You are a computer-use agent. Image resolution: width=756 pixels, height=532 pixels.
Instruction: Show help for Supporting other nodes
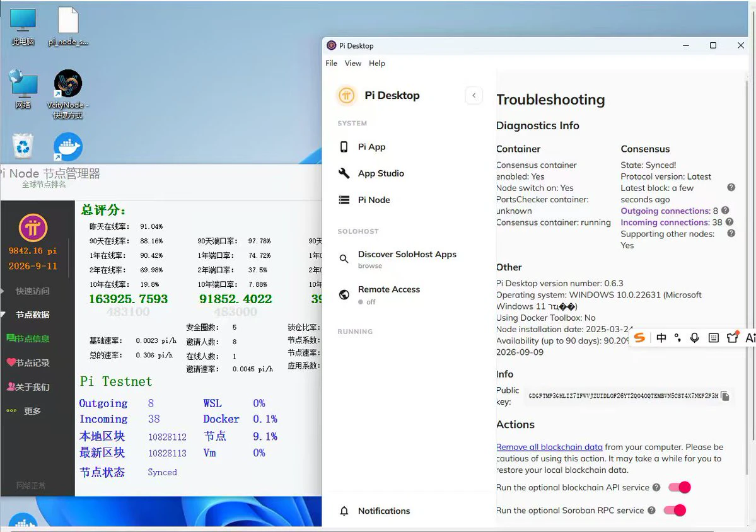coord(731,234)
